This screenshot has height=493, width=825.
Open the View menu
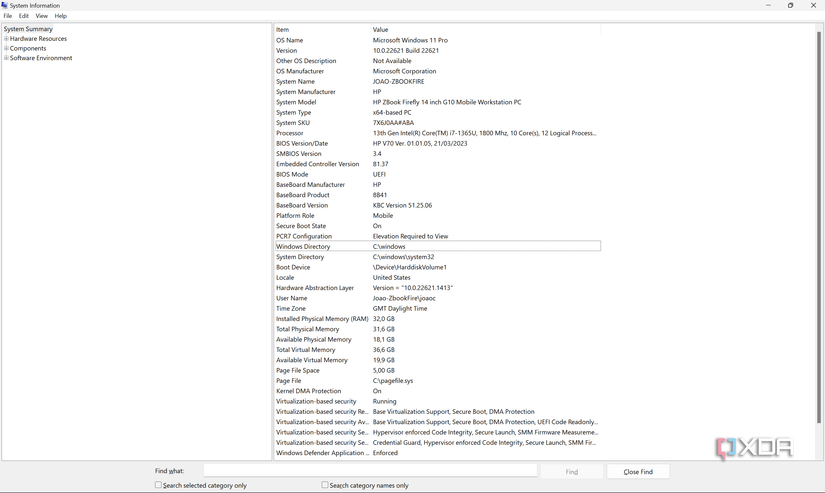point(41,16)
